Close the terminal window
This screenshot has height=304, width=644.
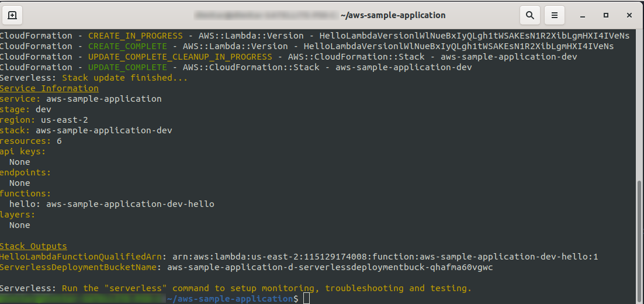click(x=629, y=15)
